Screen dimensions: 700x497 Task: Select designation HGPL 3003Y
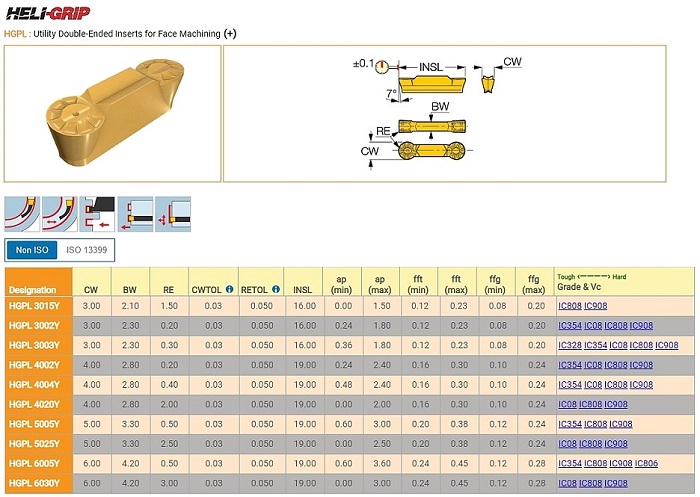coord(34,345)
